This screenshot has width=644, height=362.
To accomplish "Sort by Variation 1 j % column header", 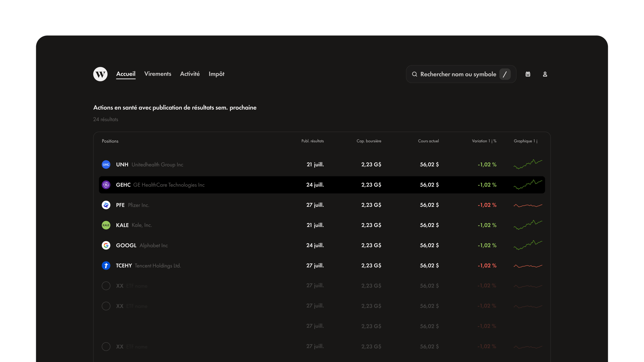I will (x=484, y=141).
